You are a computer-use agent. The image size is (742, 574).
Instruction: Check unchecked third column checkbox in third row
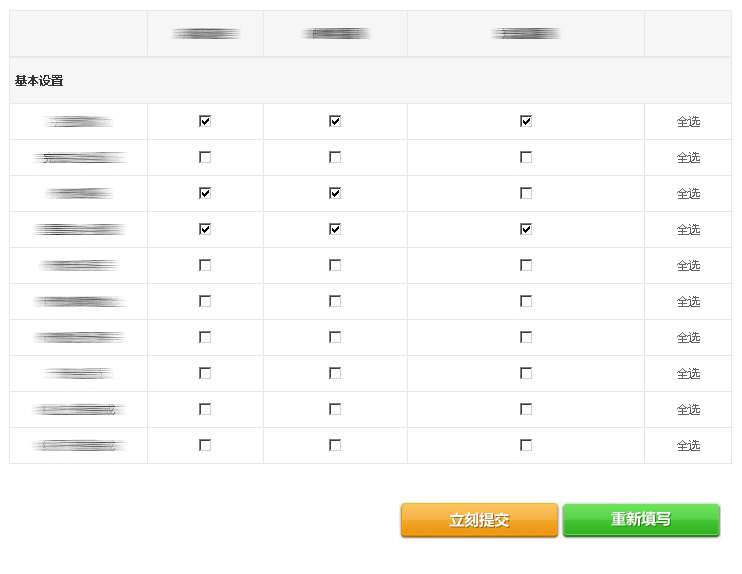pyautogui.click(x=526, y=193)
